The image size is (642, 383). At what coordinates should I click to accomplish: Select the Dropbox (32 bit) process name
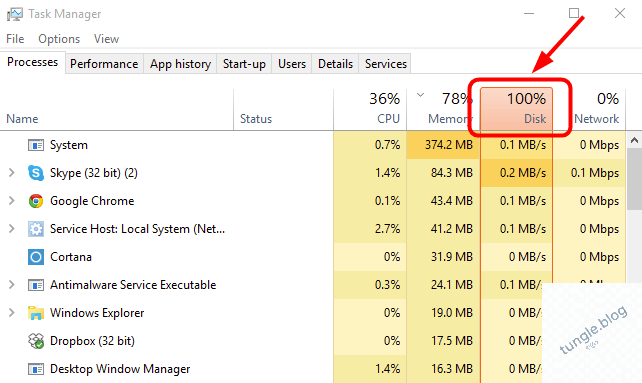click(x=92, y=341)
